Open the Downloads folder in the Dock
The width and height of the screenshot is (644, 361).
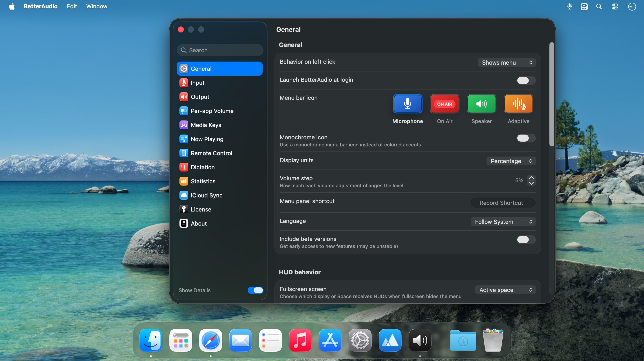pos(463,340)
